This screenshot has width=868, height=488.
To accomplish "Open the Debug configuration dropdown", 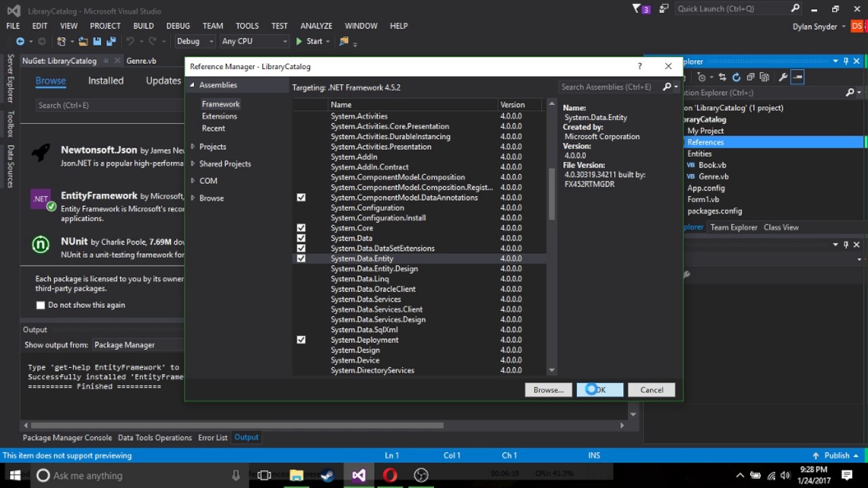I will pos(194,41).
